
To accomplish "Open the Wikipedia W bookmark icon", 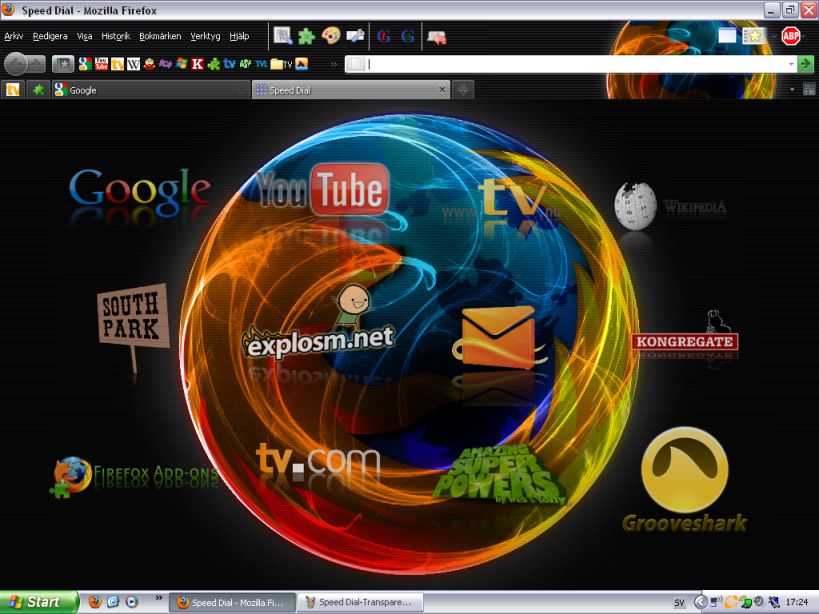I will (x=133, y=64).
